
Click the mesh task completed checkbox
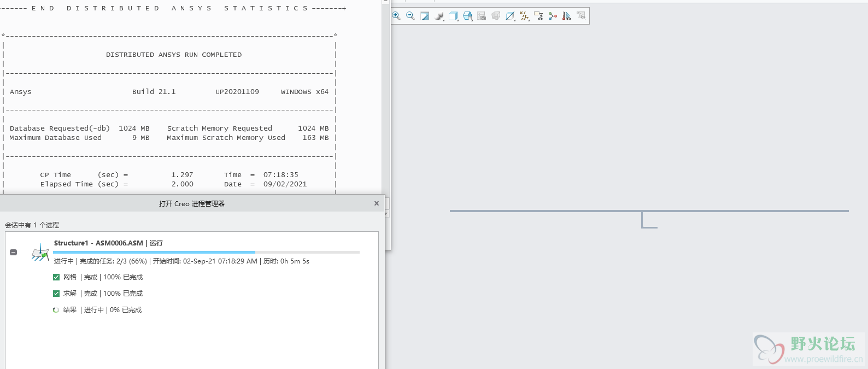(56, 277)
